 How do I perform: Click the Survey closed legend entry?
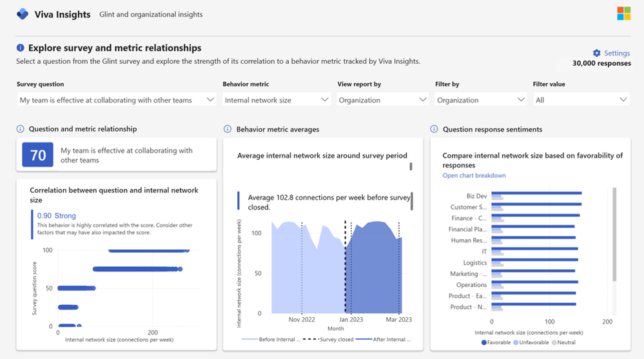coord(328,339)
